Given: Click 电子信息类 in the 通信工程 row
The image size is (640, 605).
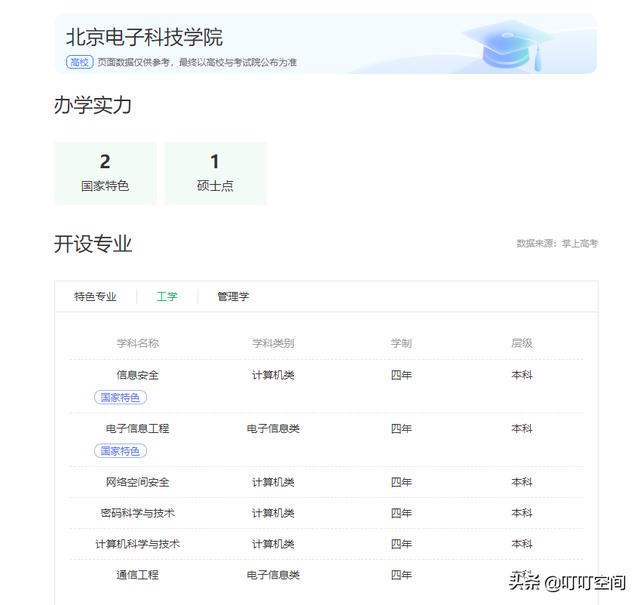Looking at the screenshot, I should click(273, 575).
